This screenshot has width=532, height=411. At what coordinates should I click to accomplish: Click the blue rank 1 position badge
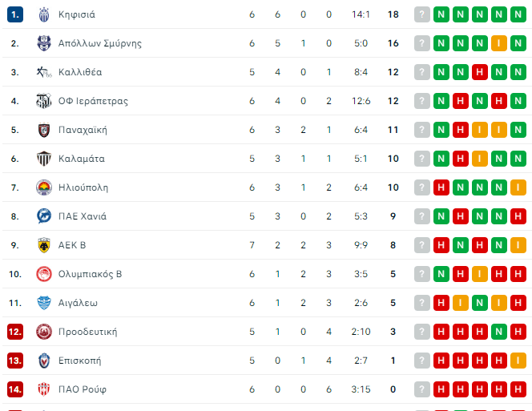14,14
